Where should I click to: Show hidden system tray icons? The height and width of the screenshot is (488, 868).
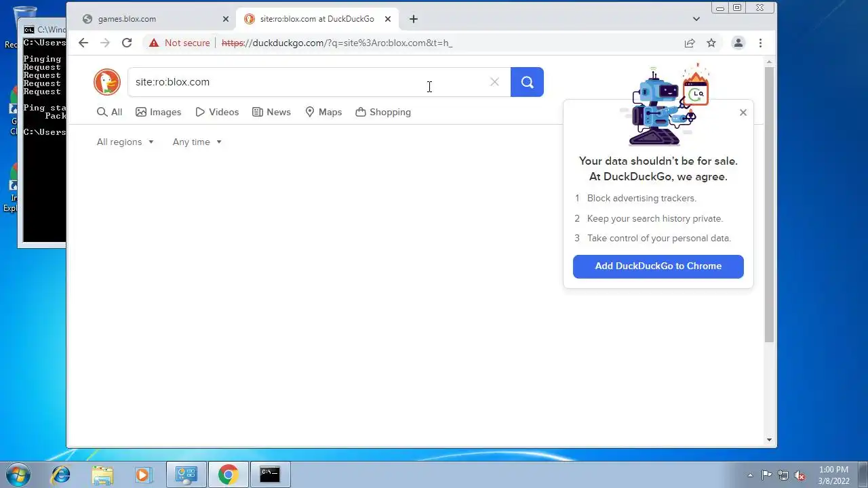[x=750, y=475]
